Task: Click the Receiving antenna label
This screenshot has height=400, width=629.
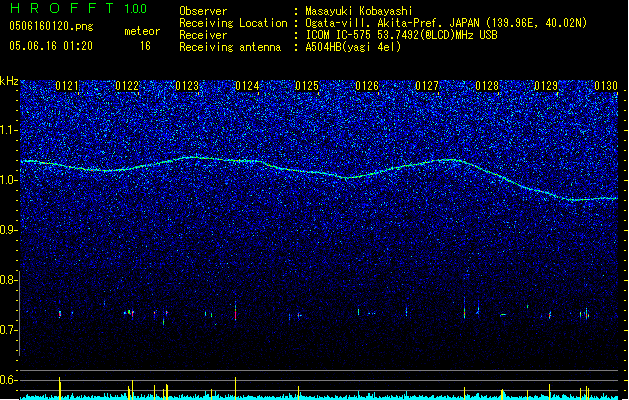Action: click(x=230, y=47)
